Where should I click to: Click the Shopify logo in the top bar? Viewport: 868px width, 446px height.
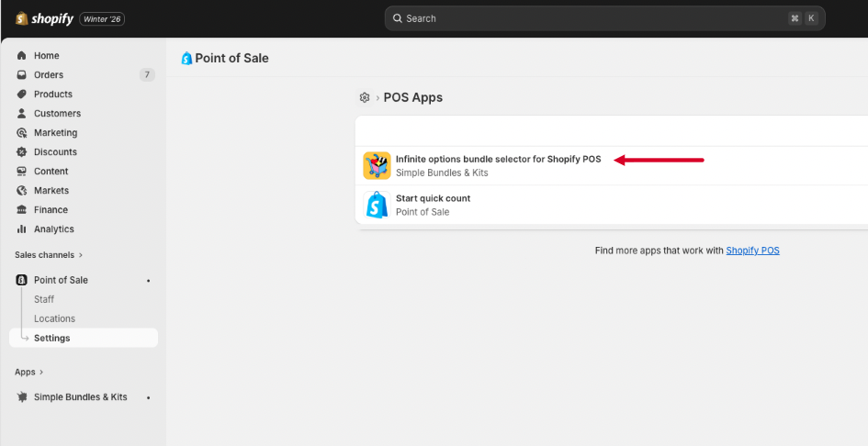click(x=44, y=19)
